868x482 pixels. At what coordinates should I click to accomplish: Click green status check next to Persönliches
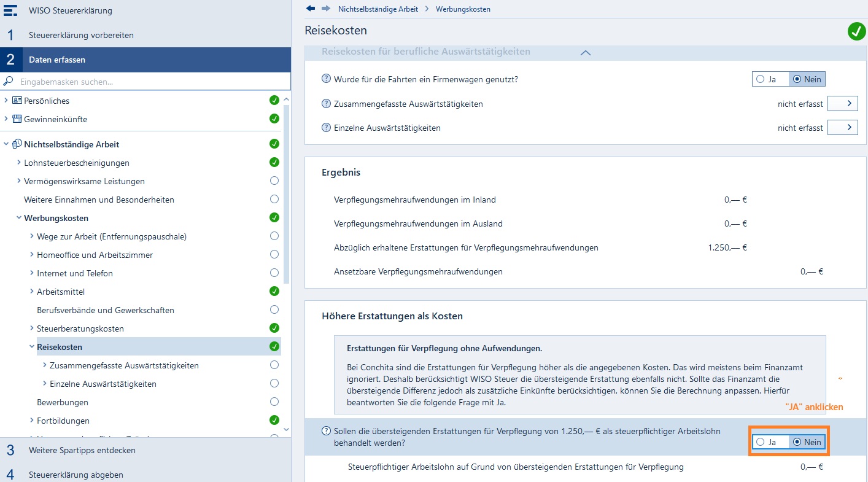[274, 100]
